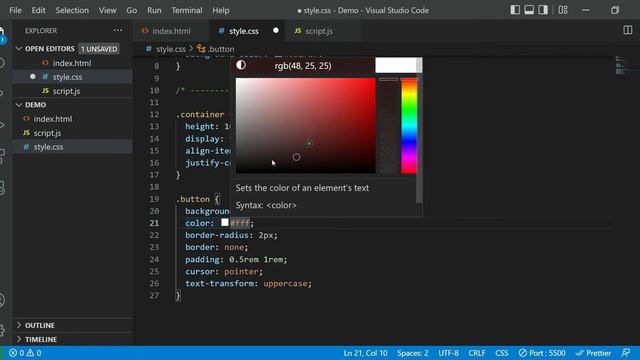Collapse the Open Editors section
Viewport: 640px width, 360px height.
coord(19,49)
